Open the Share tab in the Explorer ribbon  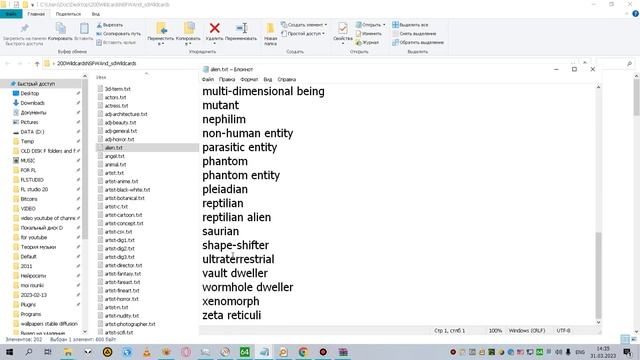pos(68,14)
